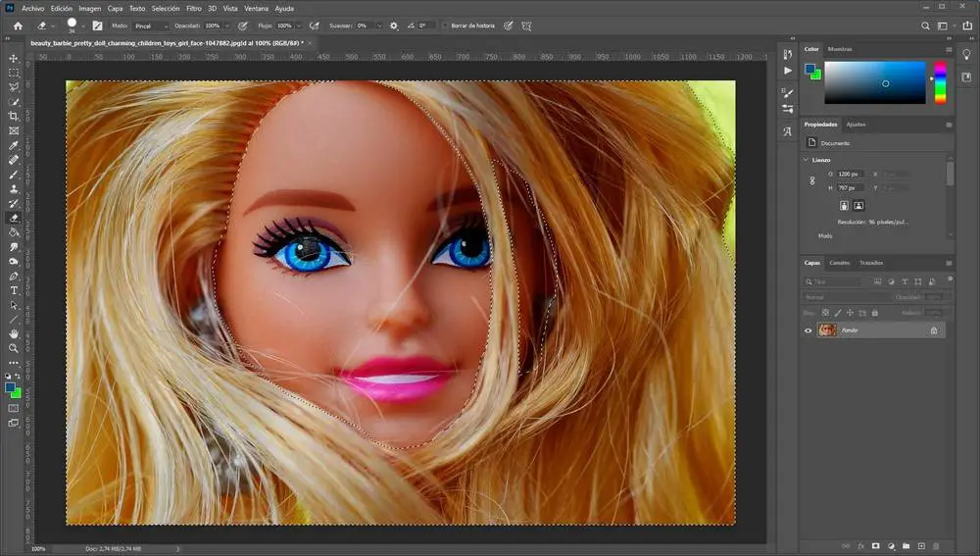Select the Zoom magnifier tool
Image resolution: width=980 pixels, height=556 pixels.
tap(14, 348)
